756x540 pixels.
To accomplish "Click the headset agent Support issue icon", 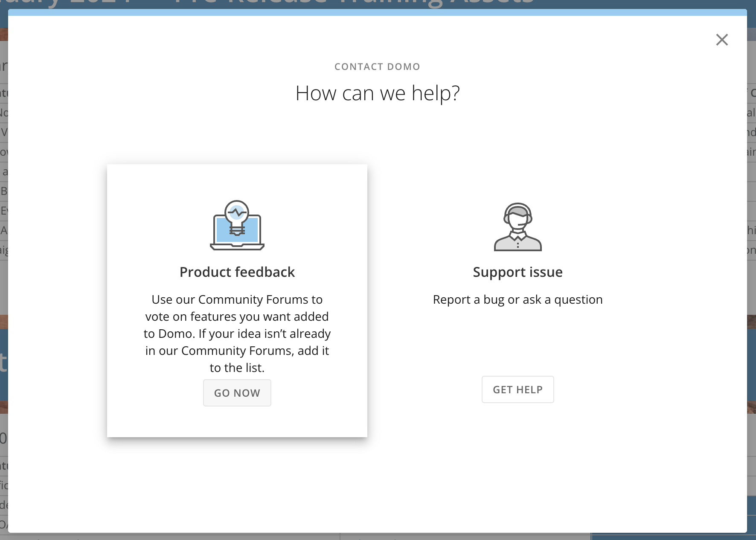I will coord(518,226).
